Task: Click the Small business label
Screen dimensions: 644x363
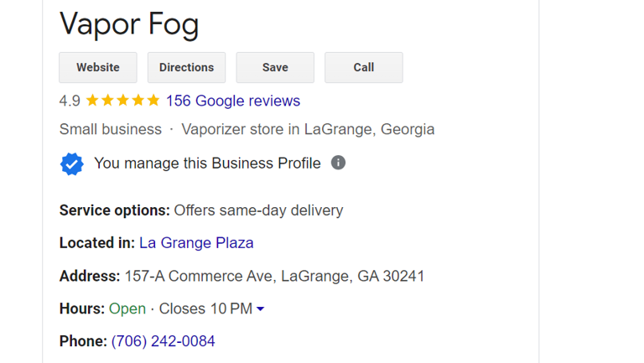Action: click(111, 129)
